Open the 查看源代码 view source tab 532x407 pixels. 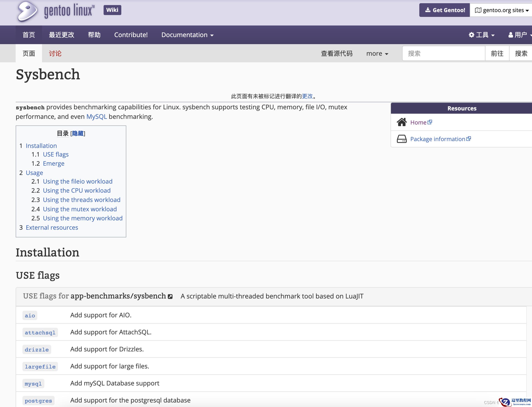coord(336,54)
